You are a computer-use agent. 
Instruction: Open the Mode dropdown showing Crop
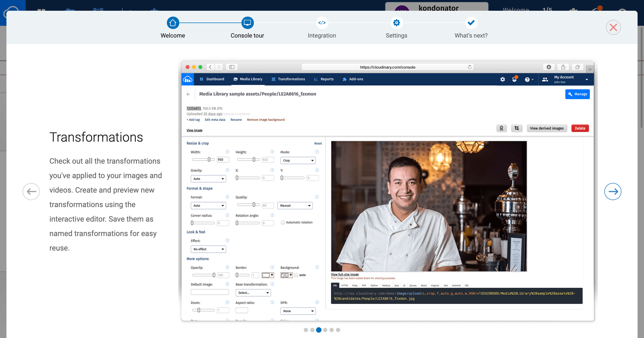point(298,160)
